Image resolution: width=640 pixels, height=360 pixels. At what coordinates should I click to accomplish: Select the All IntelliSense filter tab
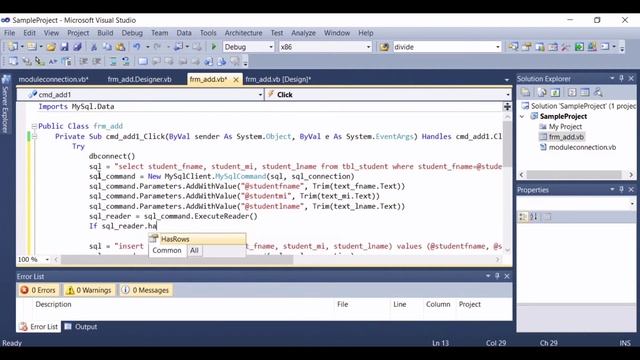click(194, 251)
